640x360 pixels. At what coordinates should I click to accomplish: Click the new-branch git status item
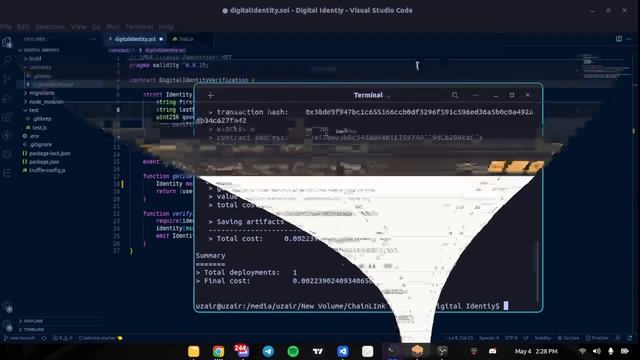[x=20, y=338]
